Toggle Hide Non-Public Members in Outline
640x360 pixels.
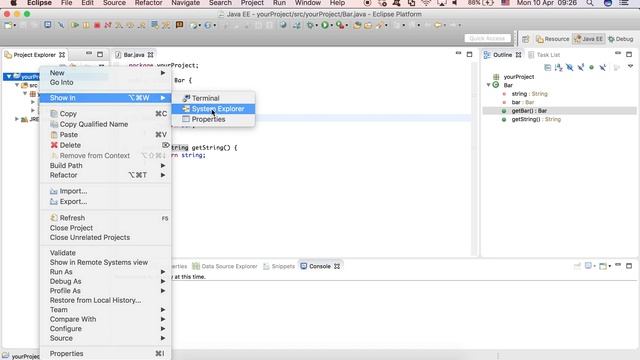pos(591,67)
